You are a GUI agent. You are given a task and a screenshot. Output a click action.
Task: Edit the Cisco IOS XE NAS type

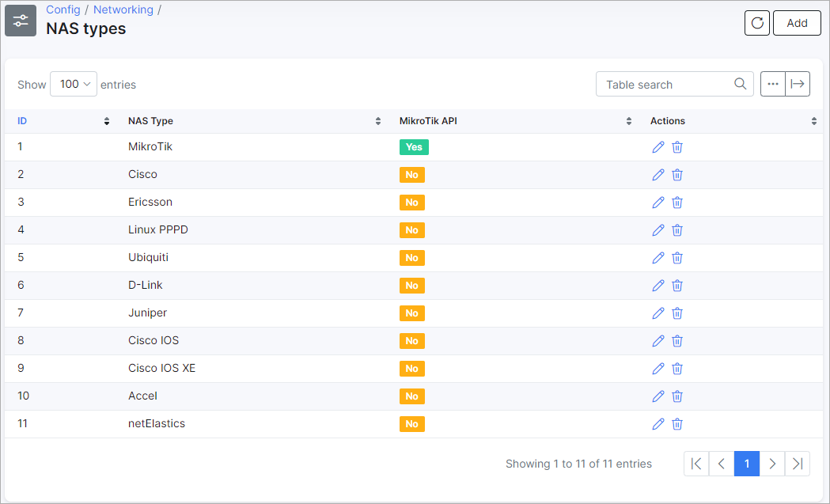coord(658,369)
